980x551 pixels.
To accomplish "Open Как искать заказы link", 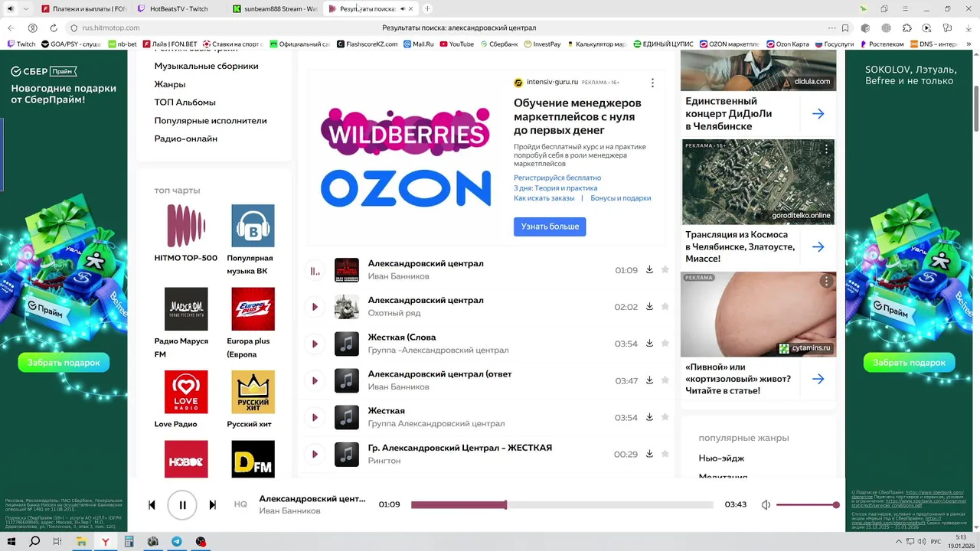I will click(x=544, y=198).
